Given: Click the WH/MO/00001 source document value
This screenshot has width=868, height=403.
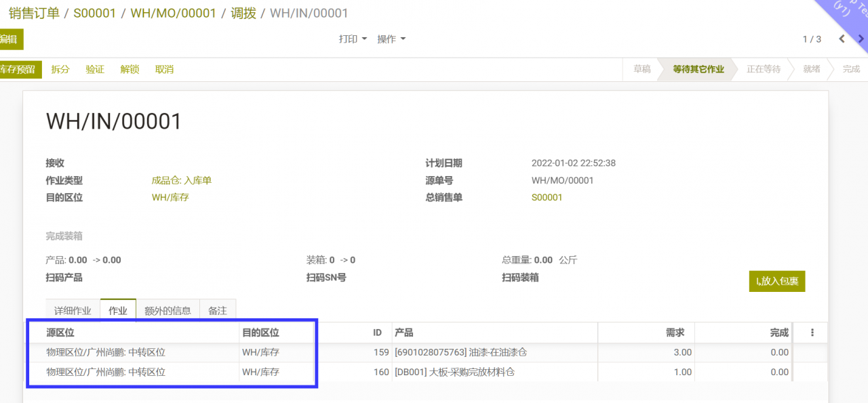Looking at the screenshot, I should pyautogui.click(x=563, y=180).
